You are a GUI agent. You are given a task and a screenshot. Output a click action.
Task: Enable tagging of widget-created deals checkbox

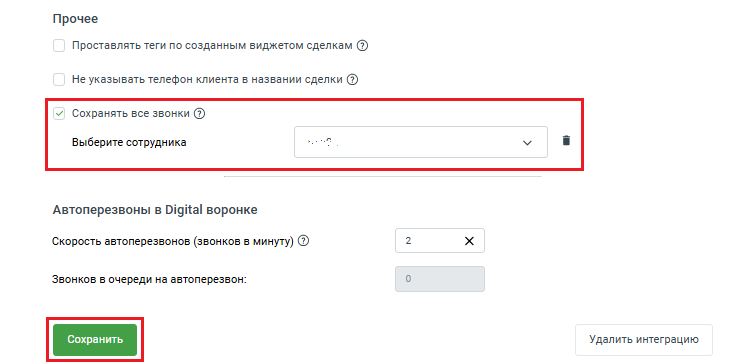59,46
